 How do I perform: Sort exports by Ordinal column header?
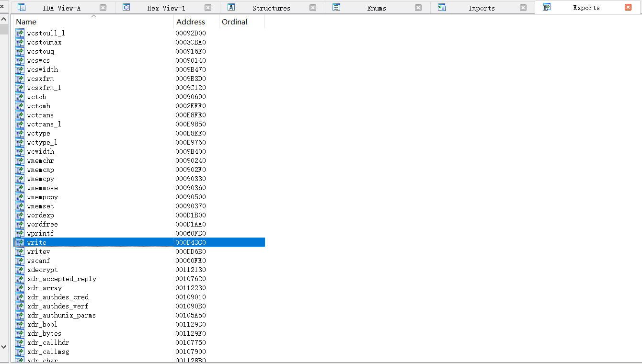pos(242,22)
